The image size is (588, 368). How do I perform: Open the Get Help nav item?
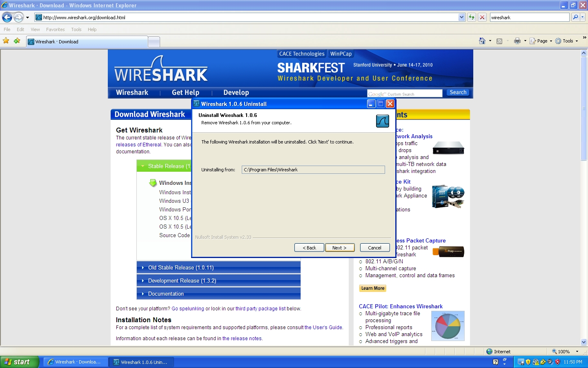pyautogui.click(x=185, y=92)
